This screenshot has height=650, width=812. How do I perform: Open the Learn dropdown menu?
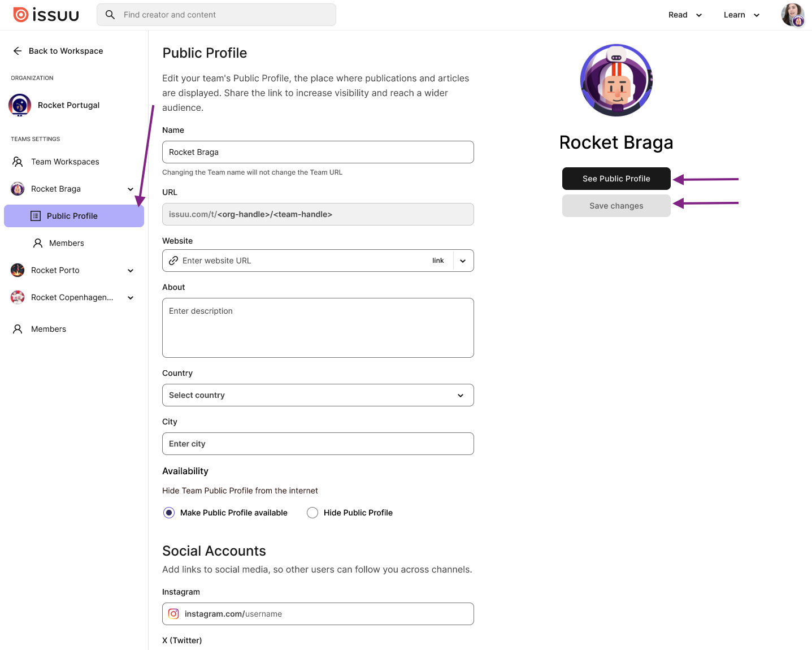tap(741, 15)
